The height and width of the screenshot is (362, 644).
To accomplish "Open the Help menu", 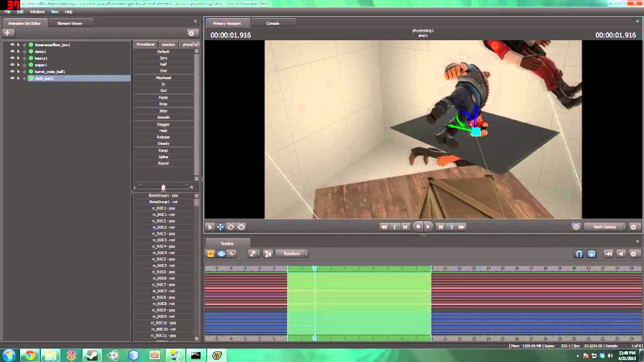I will (68, 12).
